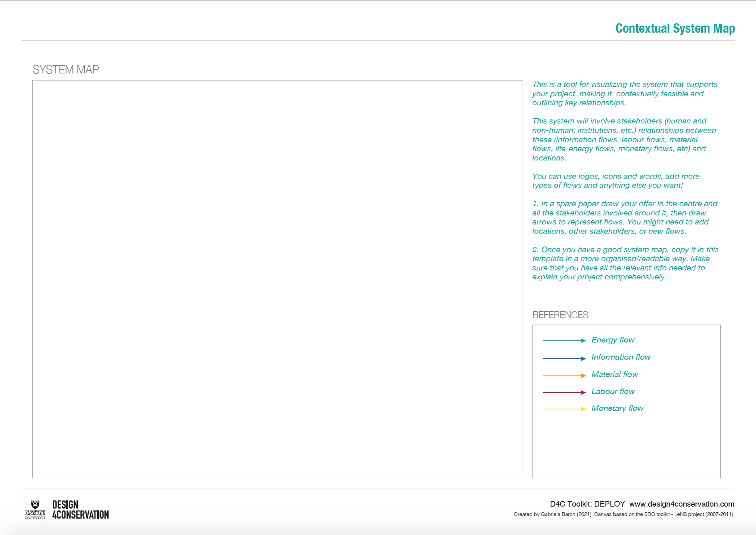Select the Monetary flow legend text
Image resolution: width=756 pixels, height=535 pixels.
point(617,409)
